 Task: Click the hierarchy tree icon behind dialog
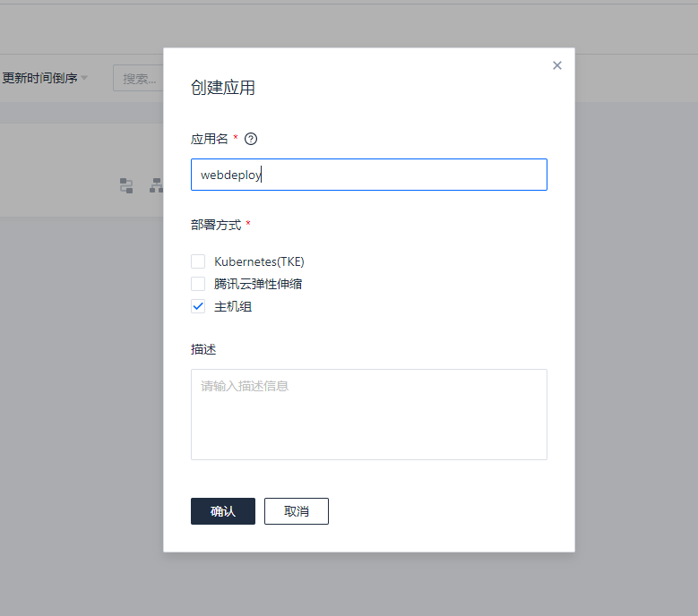156,185
